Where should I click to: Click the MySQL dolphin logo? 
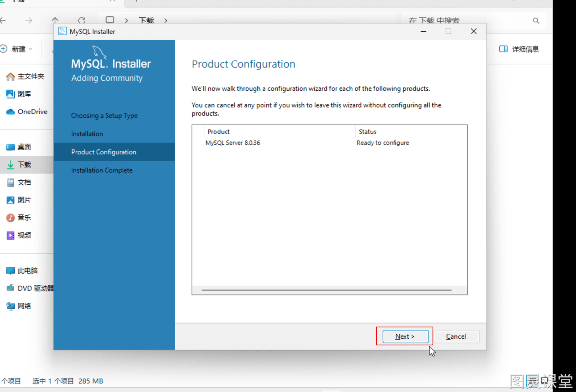coord(99,52)
